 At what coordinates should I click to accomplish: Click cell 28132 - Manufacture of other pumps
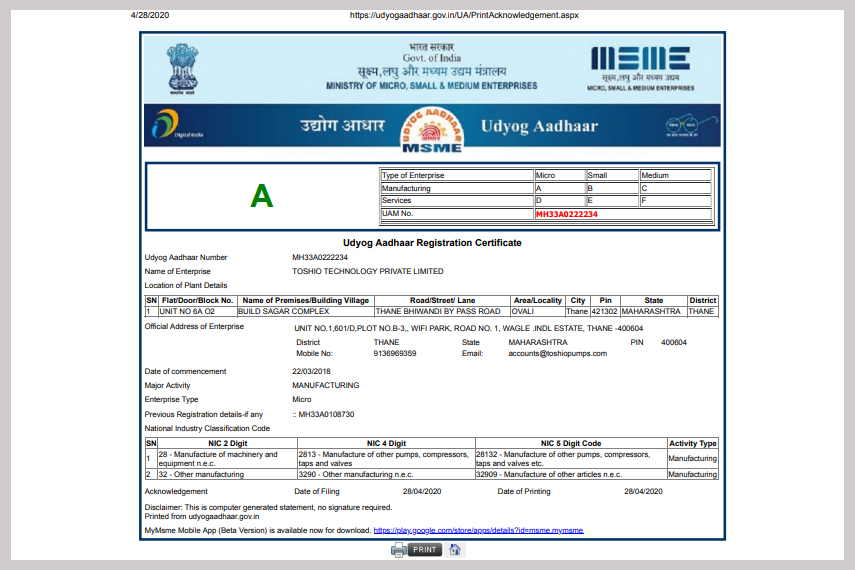(571, 459)
